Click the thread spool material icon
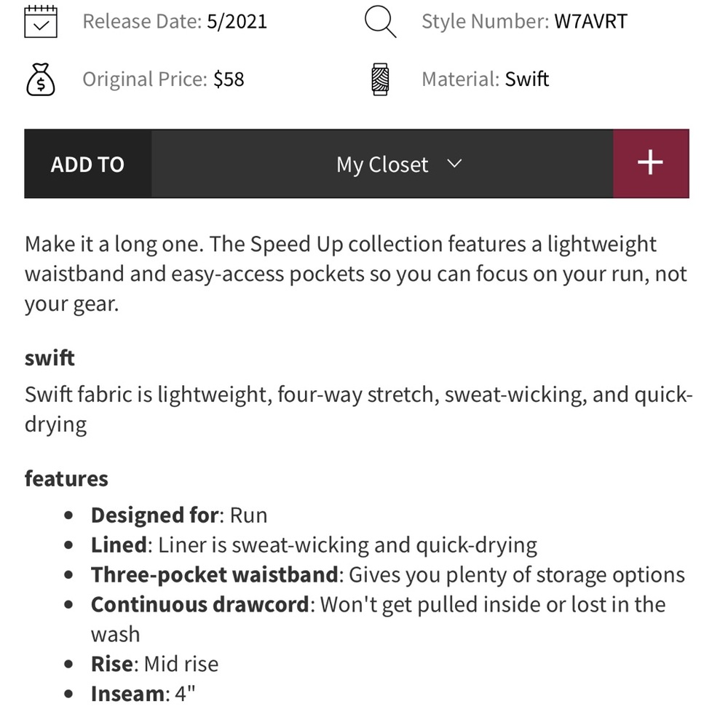Image resolution: width=728 pixels, height=728 pixels. click(380, 79)
